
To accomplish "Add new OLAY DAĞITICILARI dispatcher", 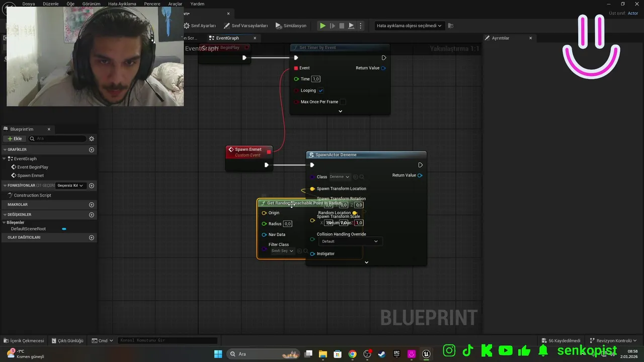I will 92,237.
